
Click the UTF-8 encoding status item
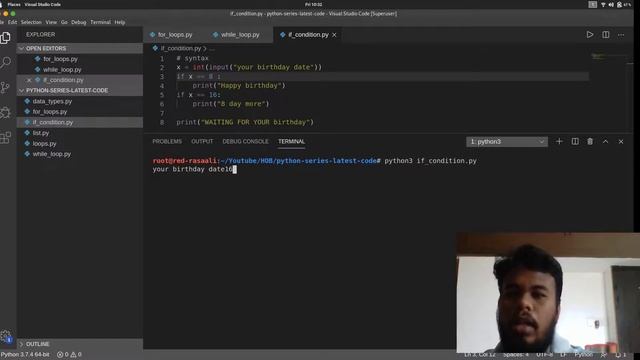tap(544, 354)
